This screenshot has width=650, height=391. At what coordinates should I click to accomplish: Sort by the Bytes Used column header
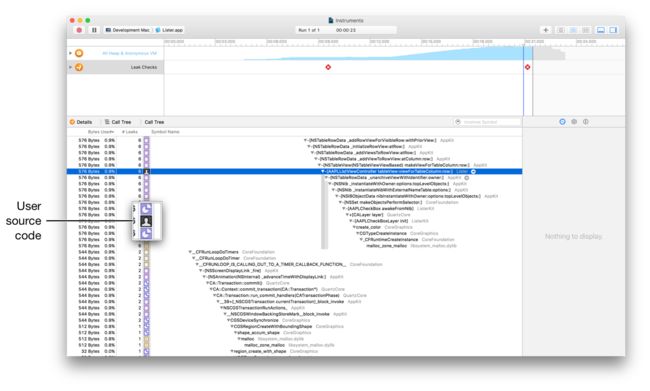coord(100,132)
